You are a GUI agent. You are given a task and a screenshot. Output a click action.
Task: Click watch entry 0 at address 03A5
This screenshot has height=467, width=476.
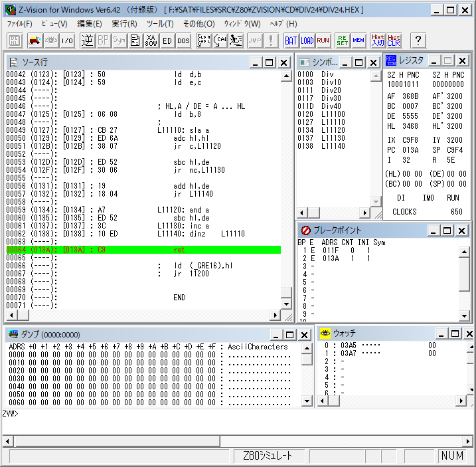[x=380, y=345]
